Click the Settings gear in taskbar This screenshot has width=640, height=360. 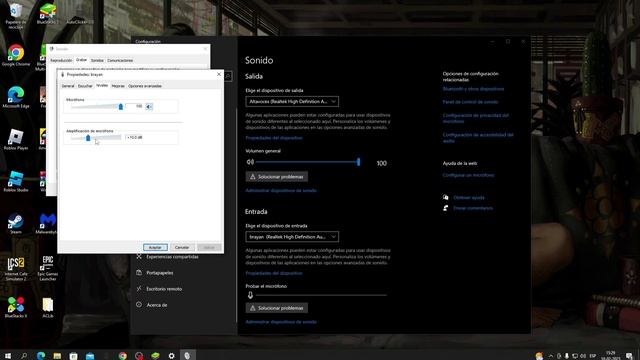171,356
